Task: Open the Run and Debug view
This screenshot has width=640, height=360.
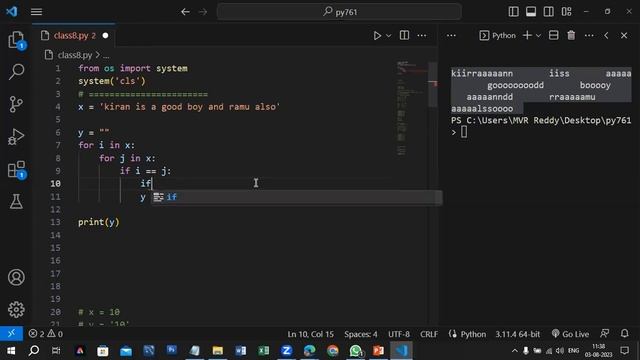Action: click(x=16, y=137)
